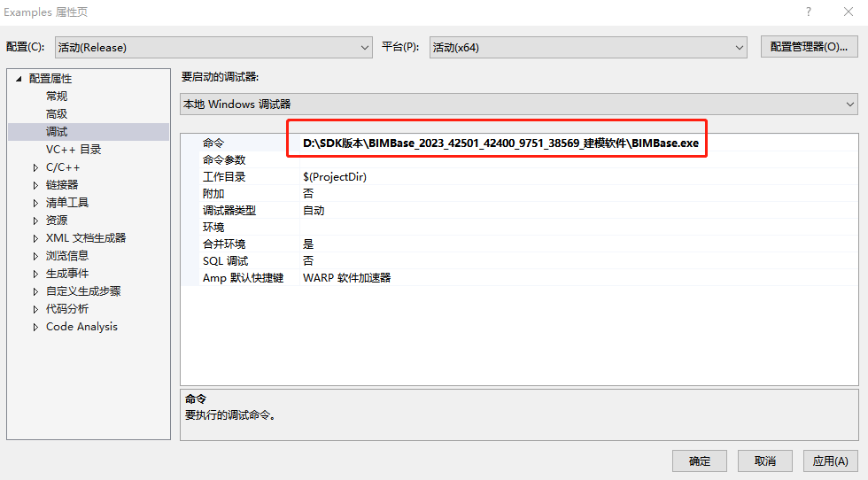Select the 链接器 tree label

[x=62, y=185]
